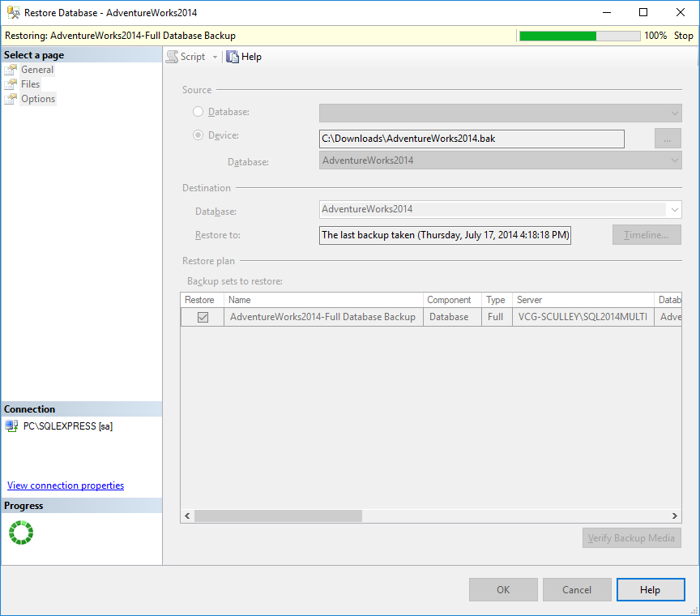Click the green progress spinner icon
This screenshot has height=616, width=700.
click(21, 533)
